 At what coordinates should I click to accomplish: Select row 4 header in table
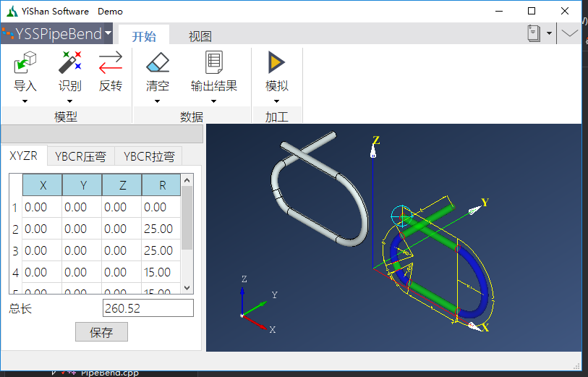pyautogui.click(x=15, y=272)
